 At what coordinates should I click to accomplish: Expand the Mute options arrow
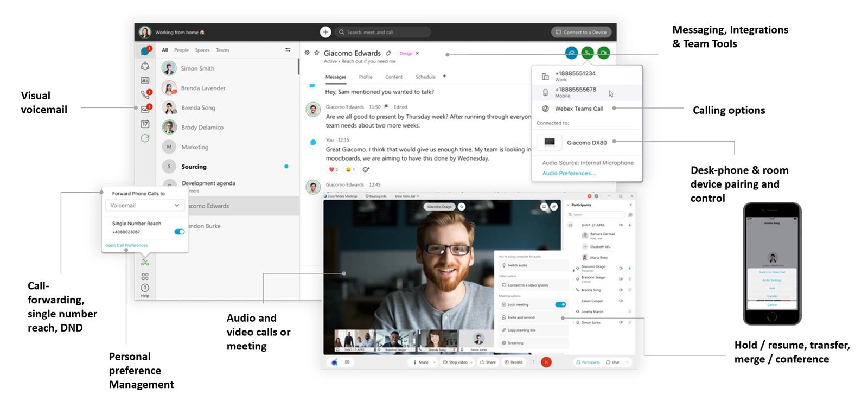click(434, 362)
